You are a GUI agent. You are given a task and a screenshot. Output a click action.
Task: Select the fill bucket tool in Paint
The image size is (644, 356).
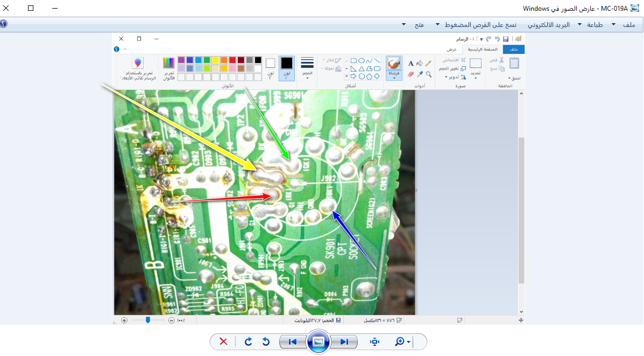point(419,64)
